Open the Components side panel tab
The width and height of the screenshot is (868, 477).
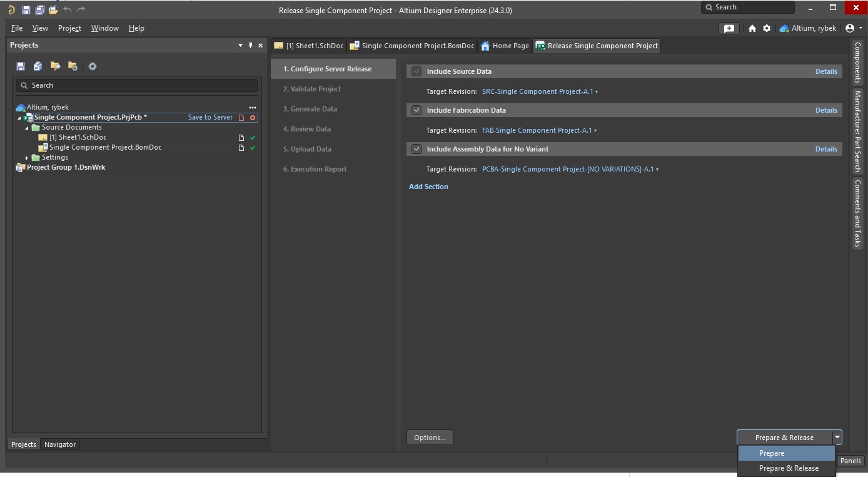click(858, 63)
